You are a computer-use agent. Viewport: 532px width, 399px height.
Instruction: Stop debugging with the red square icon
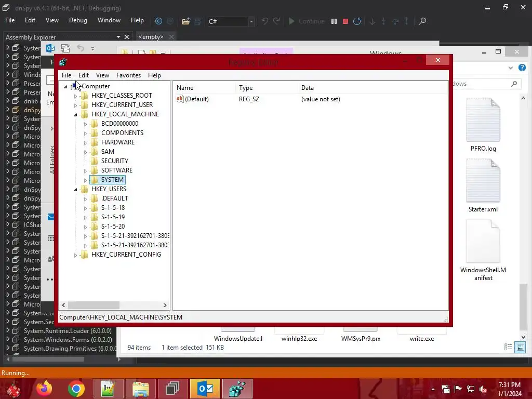[x=345, y=21]
